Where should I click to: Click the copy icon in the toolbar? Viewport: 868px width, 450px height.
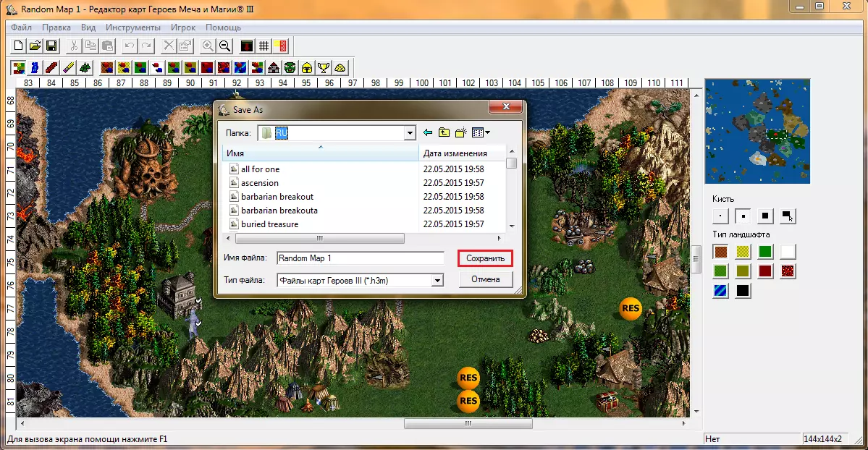click(x=90, y=46)
